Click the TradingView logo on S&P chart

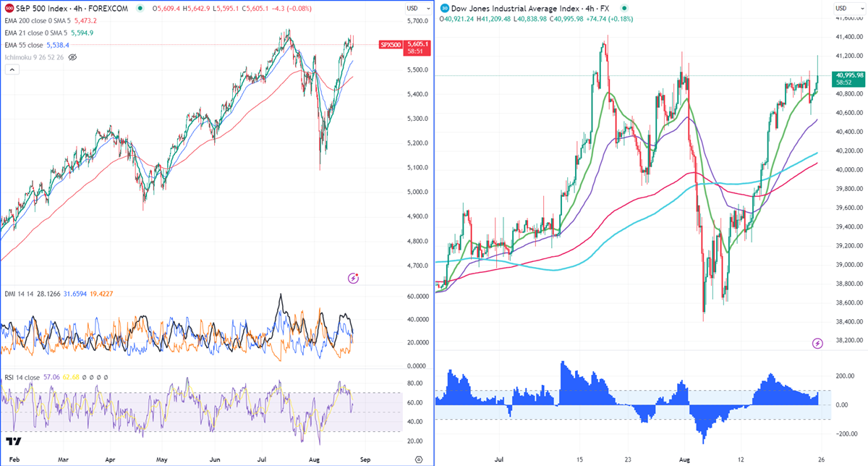[x=13, y=441]
